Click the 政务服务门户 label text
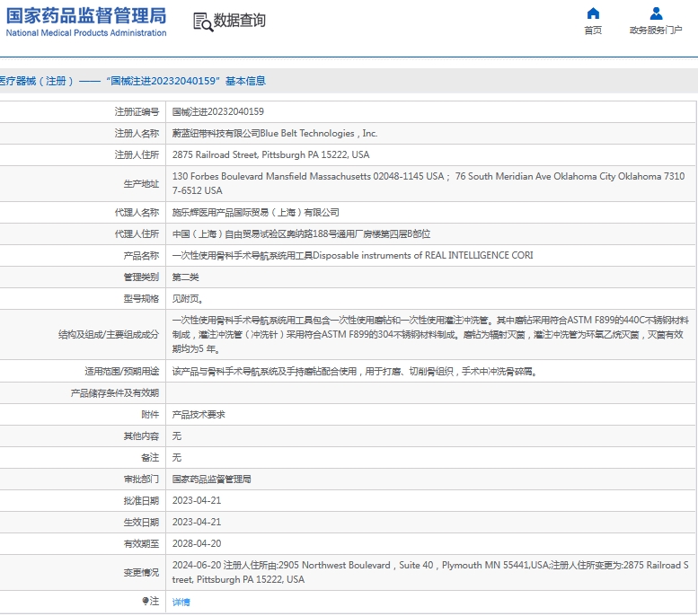The image size is (698, 616). (x=656, y=30)
